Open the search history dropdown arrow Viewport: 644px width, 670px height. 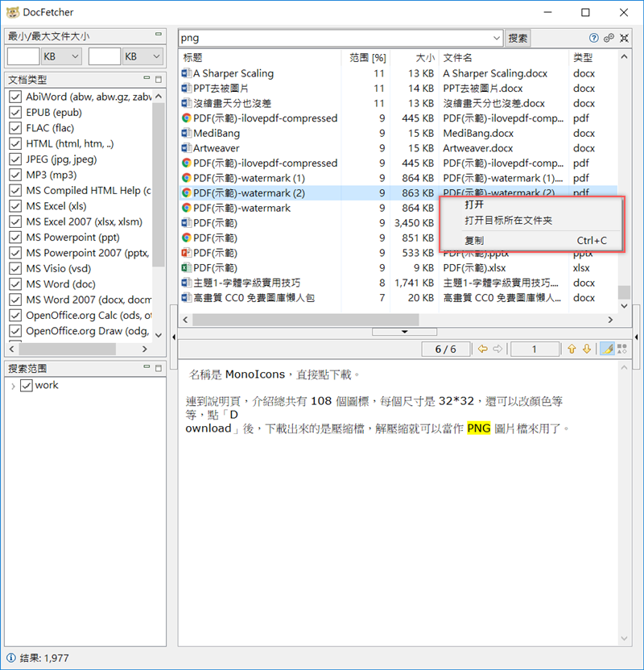496,38
